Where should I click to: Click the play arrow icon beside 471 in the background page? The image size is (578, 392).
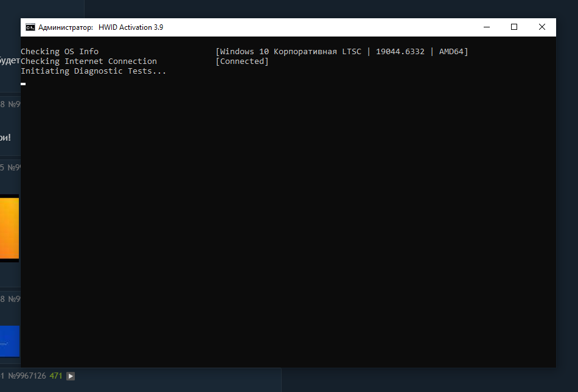pos(71,376)
